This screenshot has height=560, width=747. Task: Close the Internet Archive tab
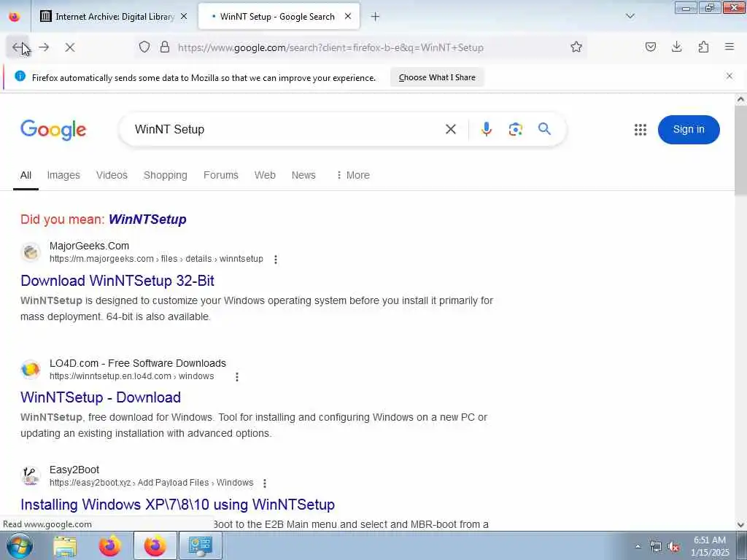coord(184,17)
